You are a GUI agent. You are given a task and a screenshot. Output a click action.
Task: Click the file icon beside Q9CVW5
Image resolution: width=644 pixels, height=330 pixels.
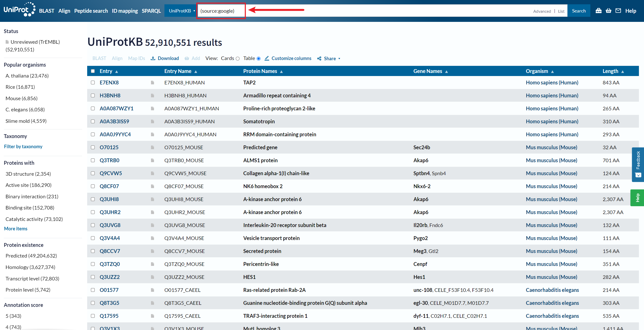tap(152, 173)
